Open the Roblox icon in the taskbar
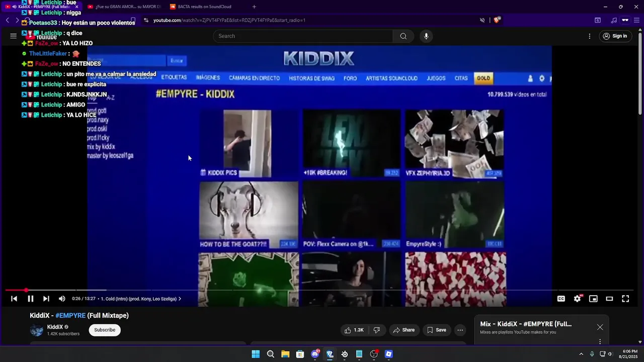The image size is (644, 362). pyautogui.click(x=388, y=354)
